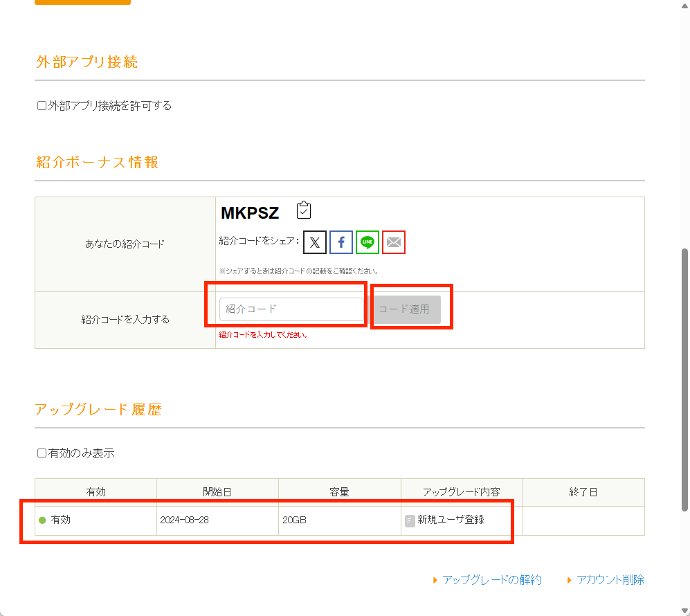Select the MKPSZ referral code text
Screen dimensions: 690x616
250,213
